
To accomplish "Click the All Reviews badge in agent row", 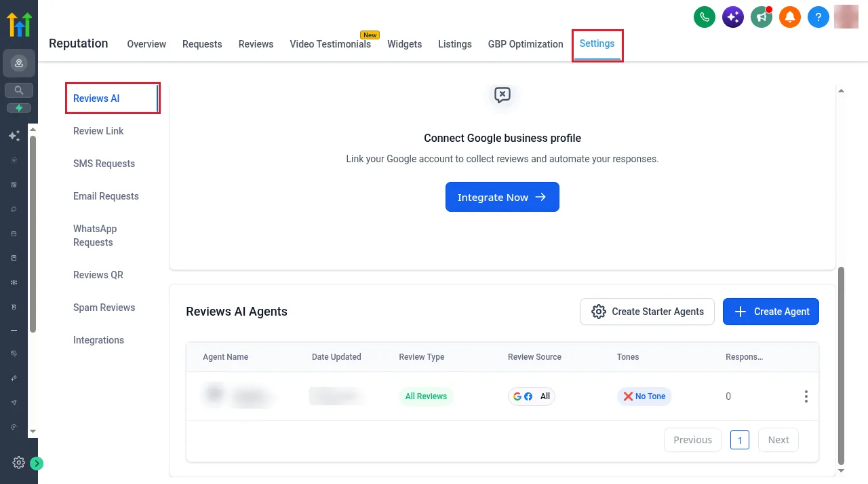I will tap(426, 396).
